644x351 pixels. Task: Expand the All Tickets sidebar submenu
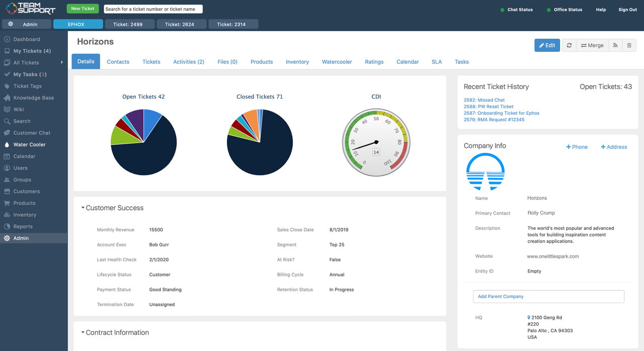(x=61, y=62)
